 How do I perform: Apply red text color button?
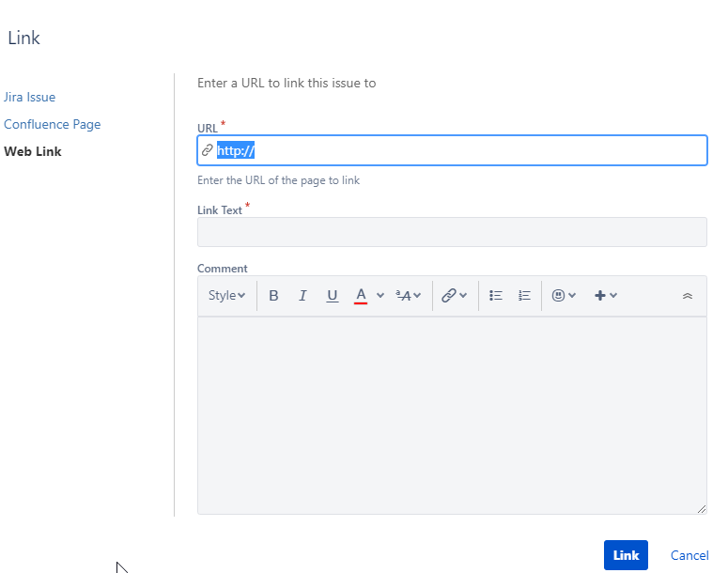tap(361, 295)
